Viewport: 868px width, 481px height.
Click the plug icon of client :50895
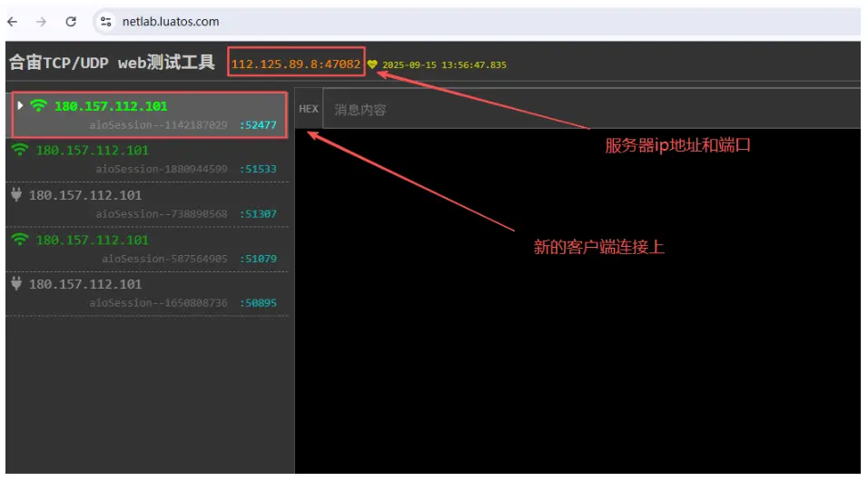click(x=16, y=283)
